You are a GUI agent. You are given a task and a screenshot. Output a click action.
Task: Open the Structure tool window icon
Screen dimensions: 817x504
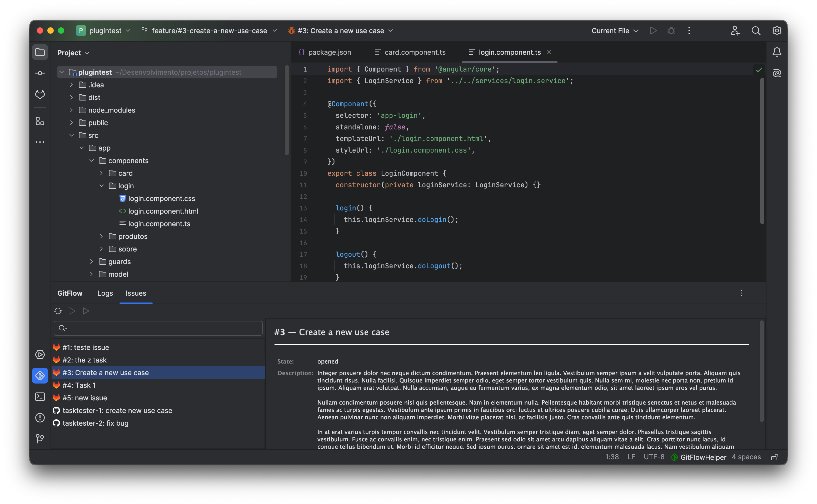(40, 121)
